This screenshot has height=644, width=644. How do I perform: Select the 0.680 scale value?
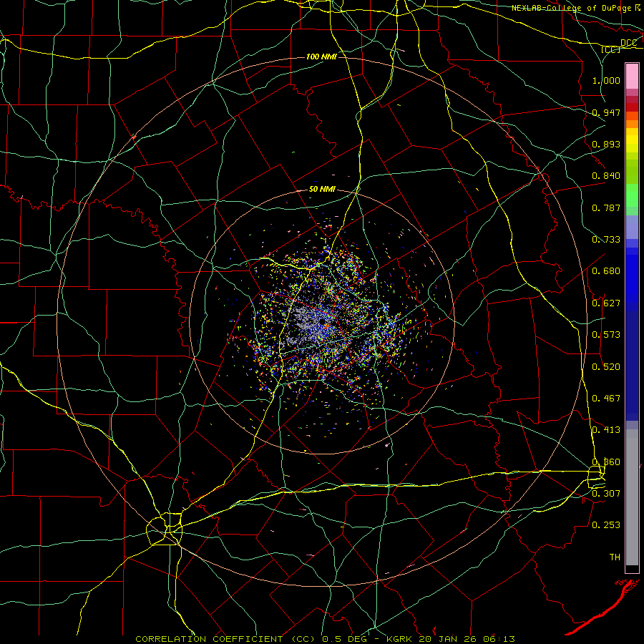[x=606, y=271]
